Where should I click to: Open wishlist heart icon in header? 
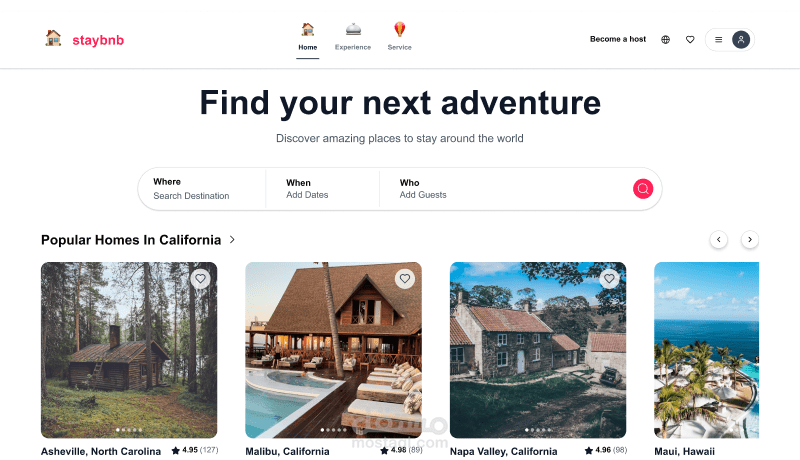point(690,39)
